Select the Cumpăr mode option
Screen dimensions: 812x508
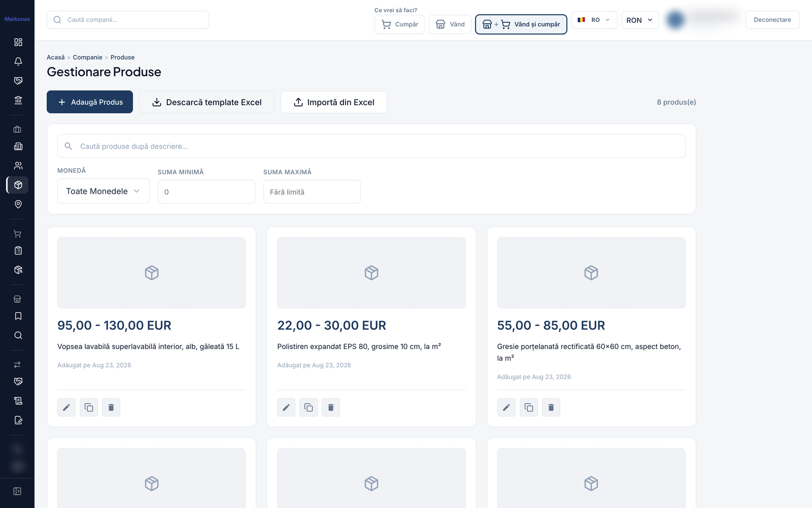coord(399,24)
